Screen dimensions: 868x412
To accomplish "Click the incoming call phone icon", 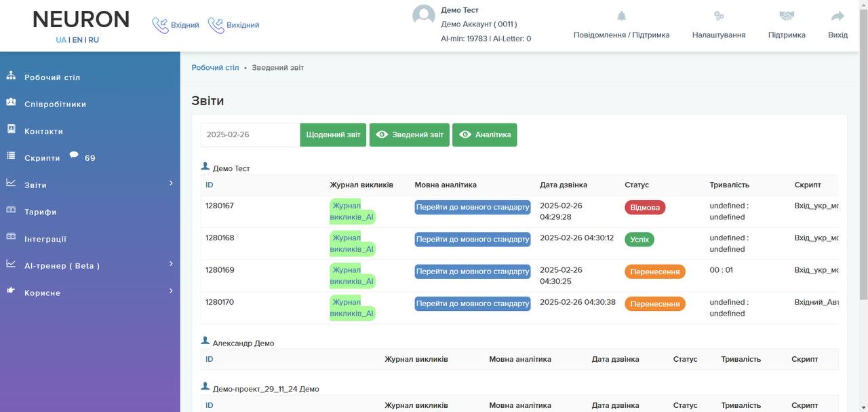I will click(160, 25).
